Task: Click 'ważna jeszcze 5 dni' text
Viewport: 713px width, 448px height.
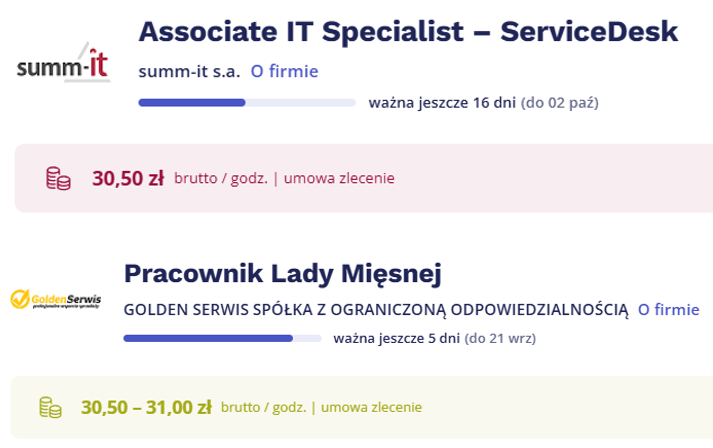Action: 397,338
